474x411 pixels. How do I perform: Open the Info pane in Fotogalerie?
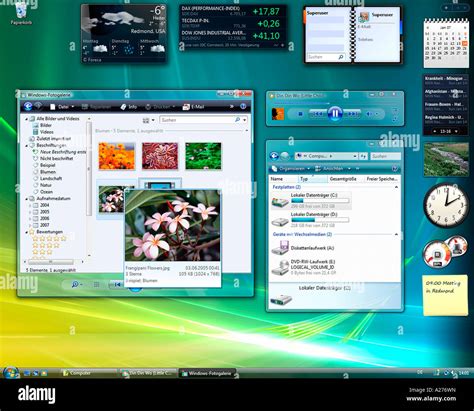point(129,107)
